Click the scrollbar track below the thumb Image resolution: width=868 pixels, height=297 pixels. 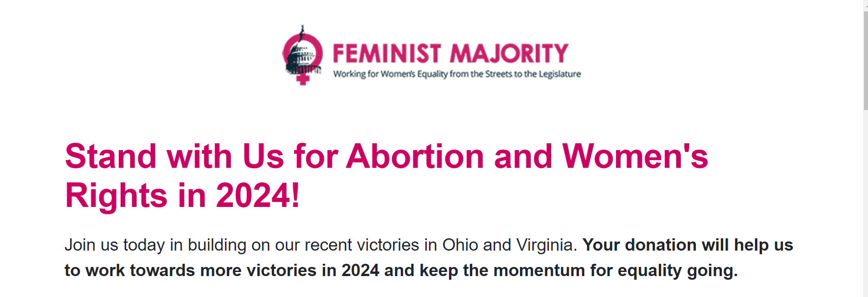coord(865,205)
